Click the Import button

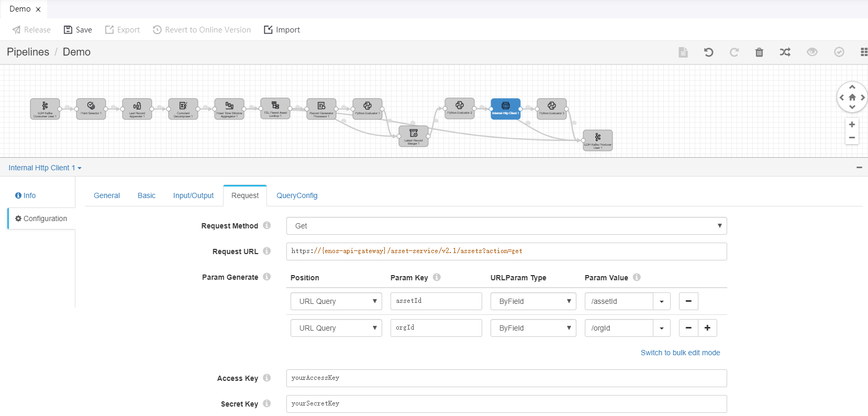282,30
